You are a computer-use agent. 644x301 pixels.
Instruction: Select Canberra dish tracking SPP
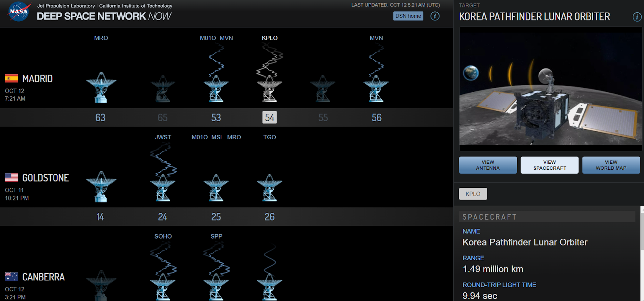[x=216, y=287]
